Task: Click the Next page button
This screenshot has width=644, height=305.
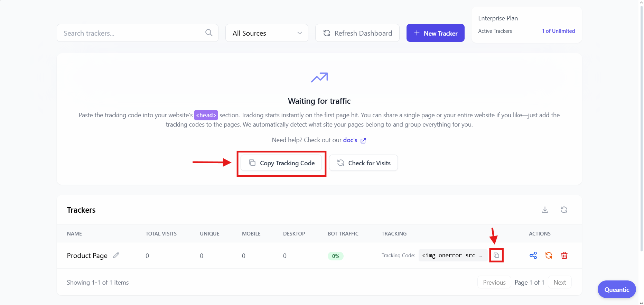Action: pyautogui.click(x=560, y=282)
